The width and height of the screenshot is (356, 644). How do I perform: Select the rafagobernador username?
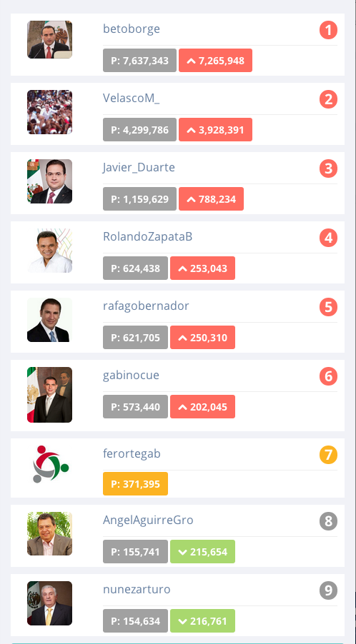tap(146, 306)
